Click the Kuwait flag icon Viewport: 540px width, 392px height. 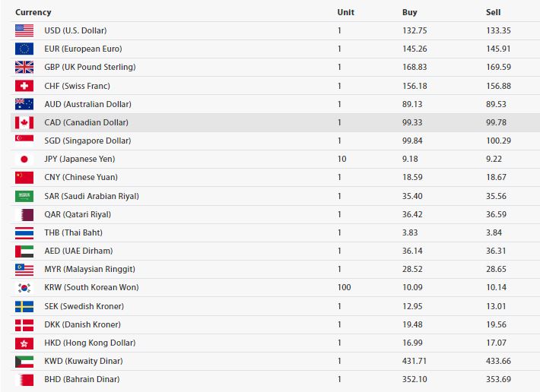point(24,361)
